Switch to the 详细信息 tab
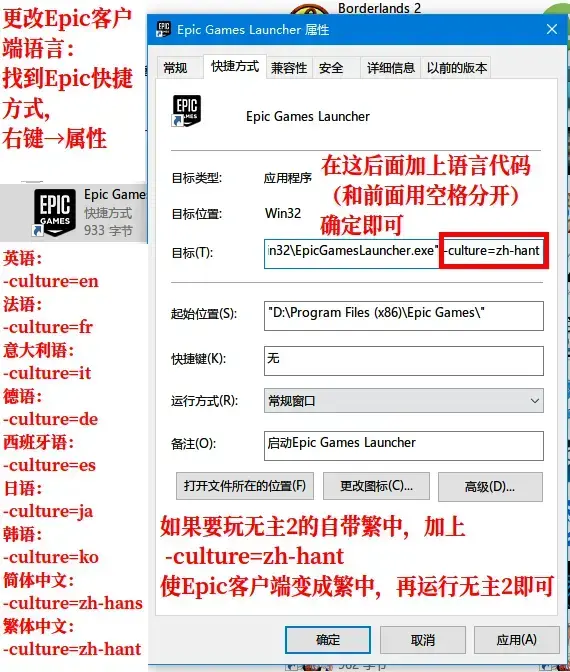Image resolution: width=570 pixels, height=672 pixels. 390,68
